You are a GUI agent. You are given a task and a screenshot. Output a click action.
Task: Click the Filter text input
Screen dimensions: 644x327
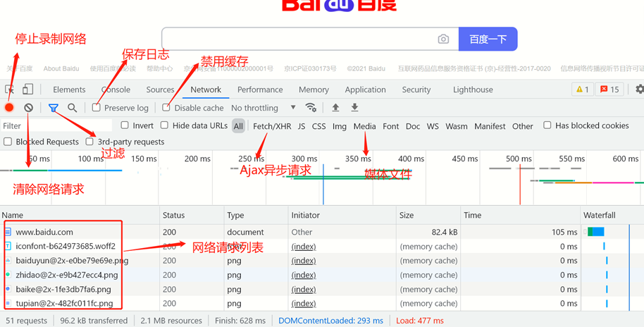[56, 125]
